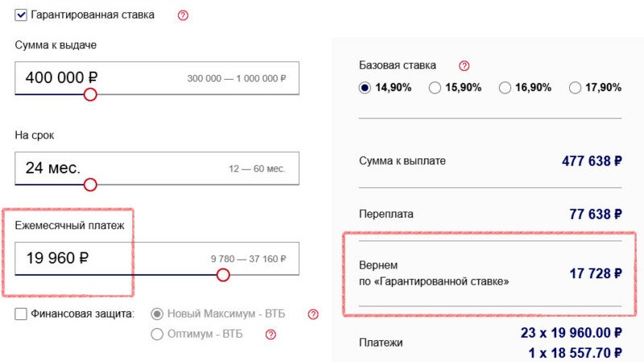The height and width of the screenshot is (362, 644).
Task: Enable the Финансовая защита checkbox
Action: (21, 314)
